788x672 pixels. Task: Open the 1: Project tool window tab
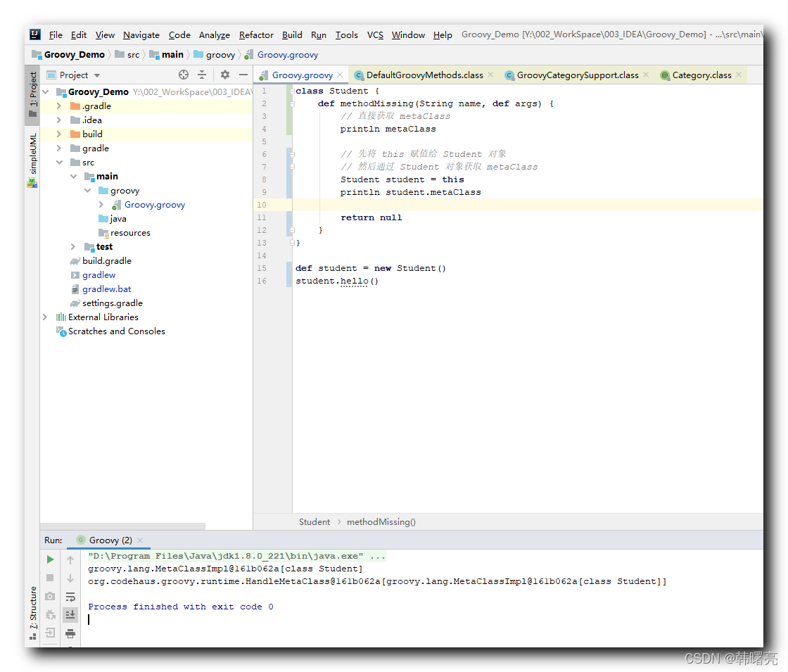33,94
